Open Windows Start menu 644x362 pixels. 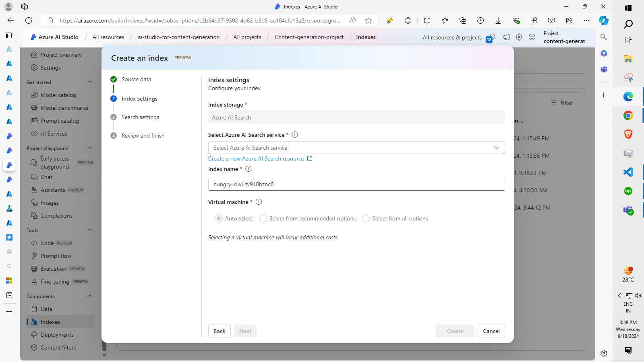(628, 8)
